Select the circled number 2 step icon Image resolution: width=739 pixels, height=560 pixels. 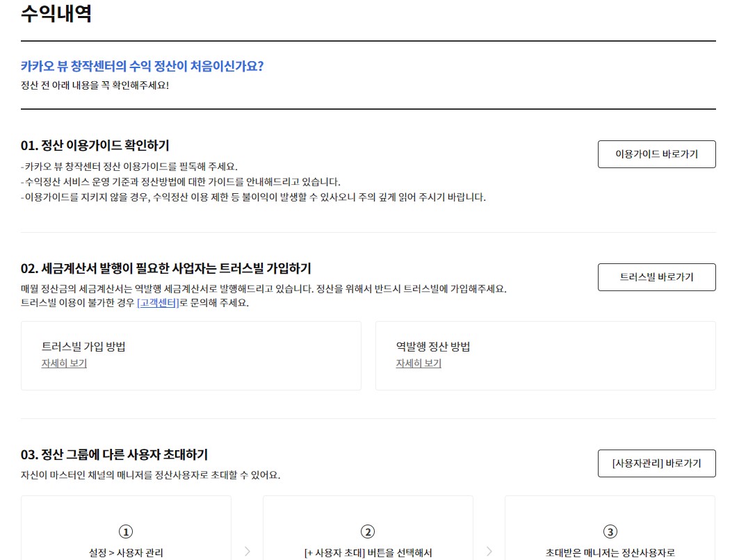tap(368, 532)
